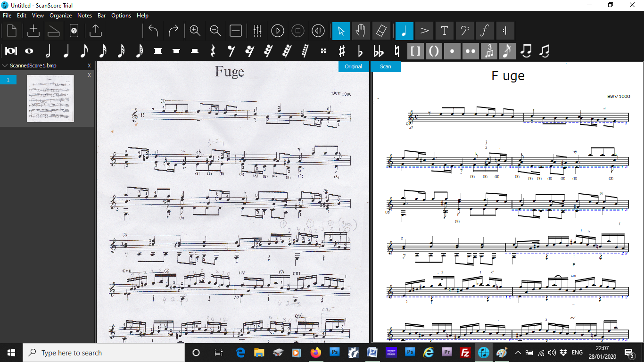Select the eighth rest

click(231, 51)
